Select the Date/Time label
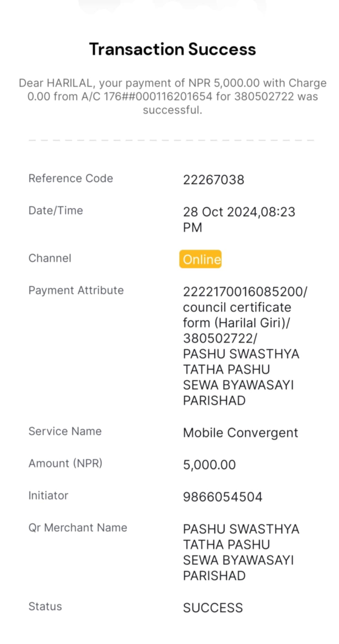 56,210
